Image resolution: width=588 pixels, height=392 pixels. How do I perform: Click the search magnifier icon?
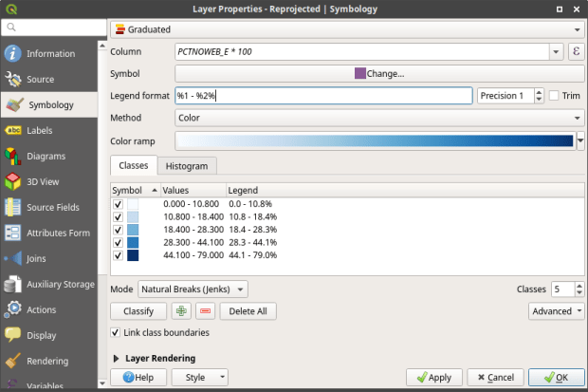tap(11, 27)
